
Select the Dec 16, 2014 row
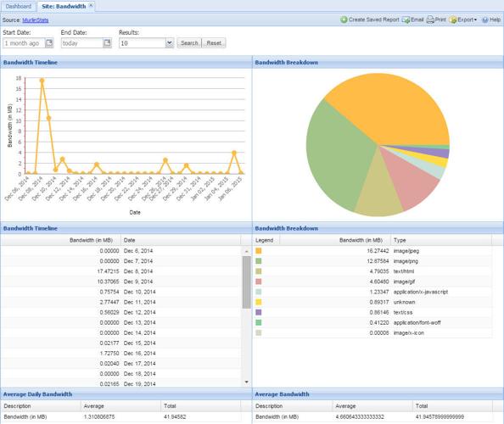click(120, 354)
